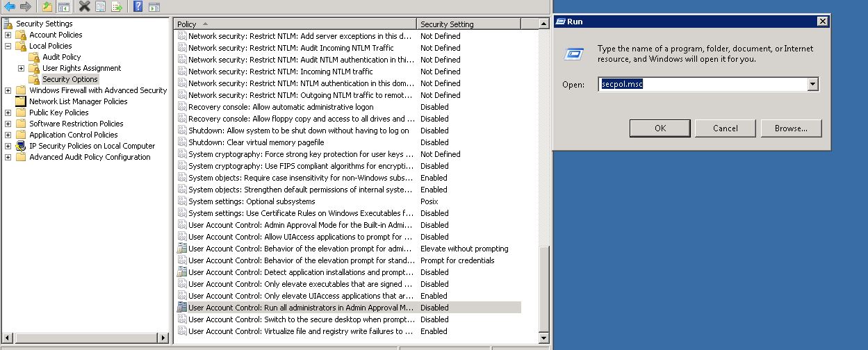Click icon beside 'System settings: Optional subsystems'
Viewport: 868px width, 350px height.
click(x=182, y=201)
